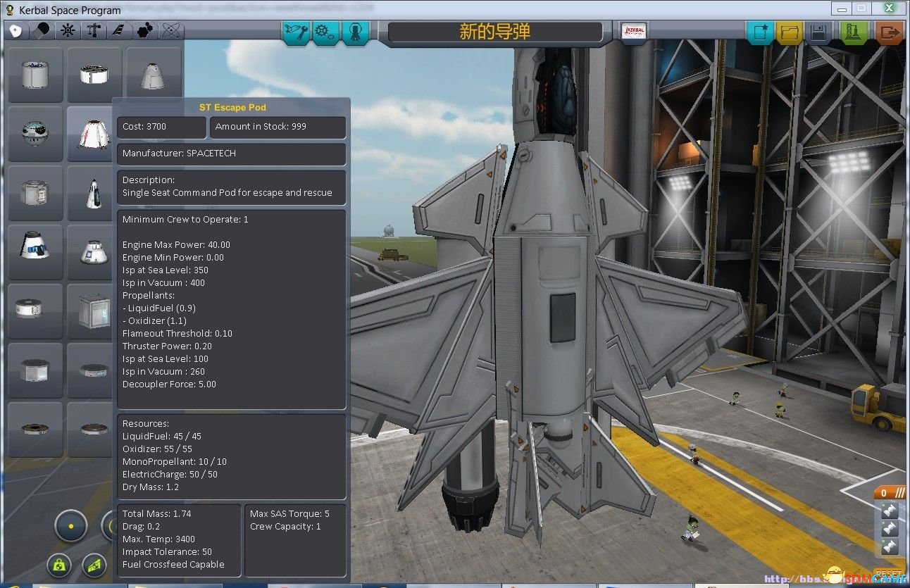Pick the narrow white pointed capsule
The image size is (910, 588).
click(x=92, y=193)
